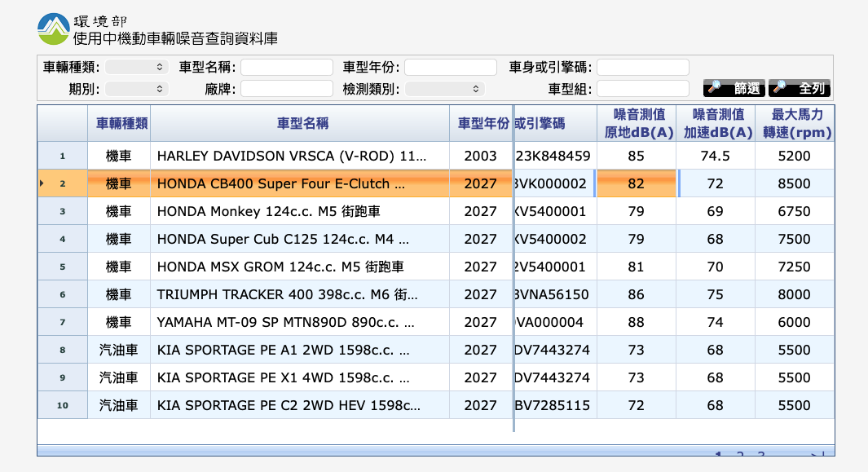Click the 環境部 logo icon
The height and width of the screenshot is (472, 868).
pos(53,29)
